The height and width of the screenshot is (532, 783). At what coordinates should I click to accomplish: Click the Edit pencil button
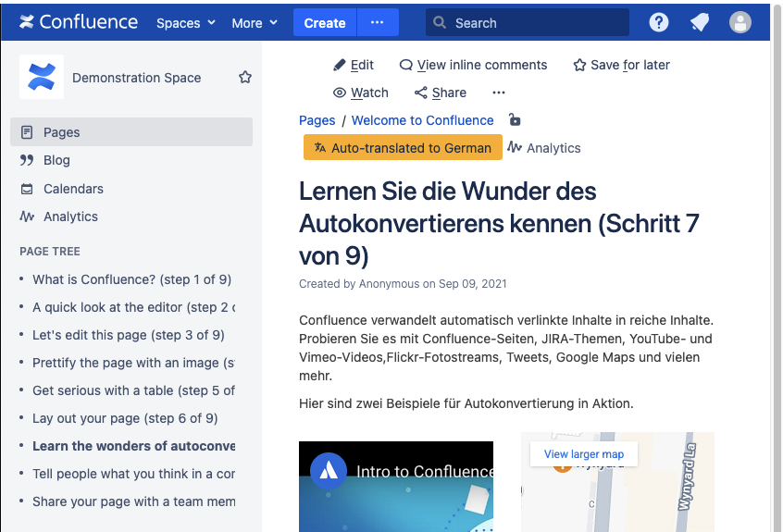pyautogui.click(x=354, y=65)
